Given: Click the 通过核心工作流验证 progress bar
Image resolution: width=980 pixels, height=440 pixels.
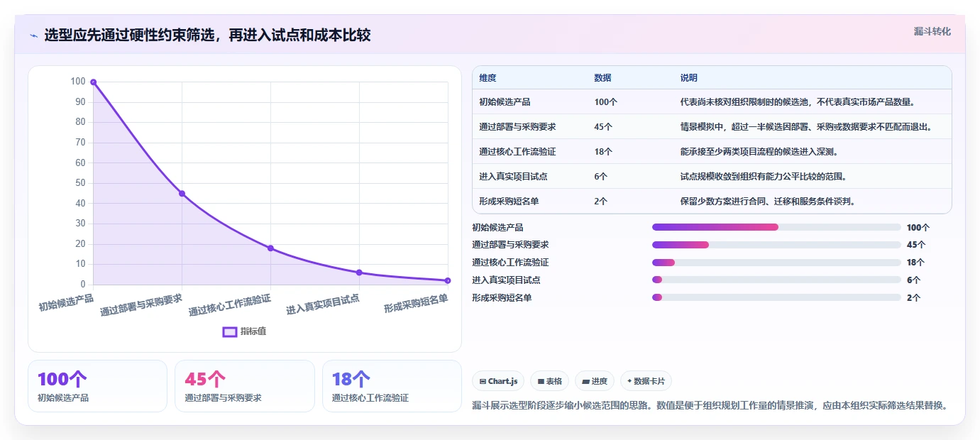Looking at the screenshot, I should point(776,263).
